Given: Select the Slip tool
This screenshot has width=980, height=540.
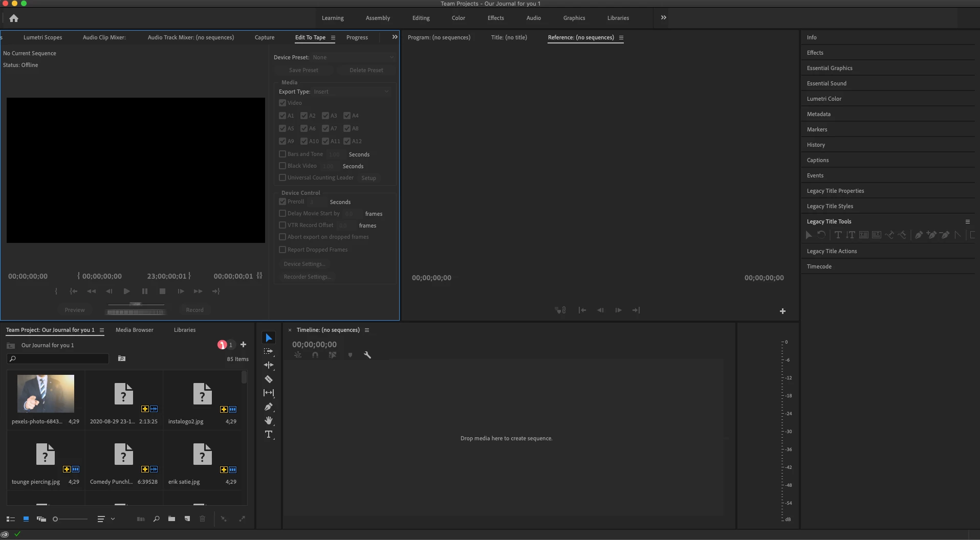Looking at the screenshot, I should 269,393.
